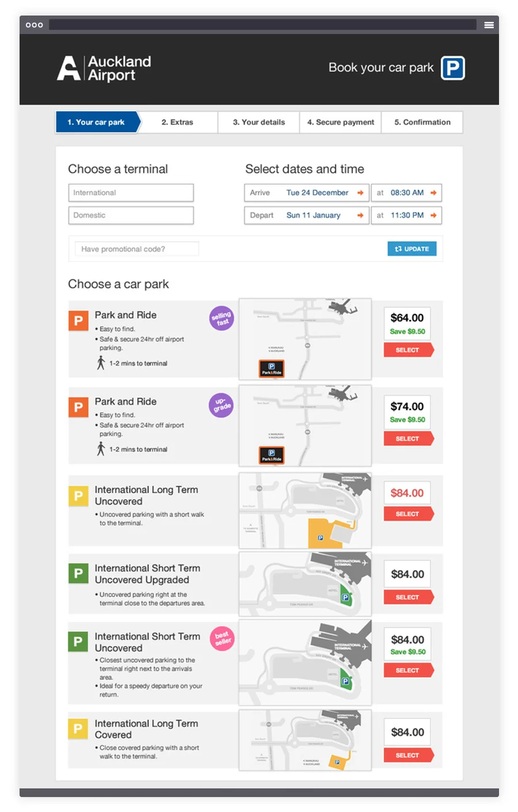
Task: Click the yellow P icon for Long Term Covered
Action: pos(78,728)
